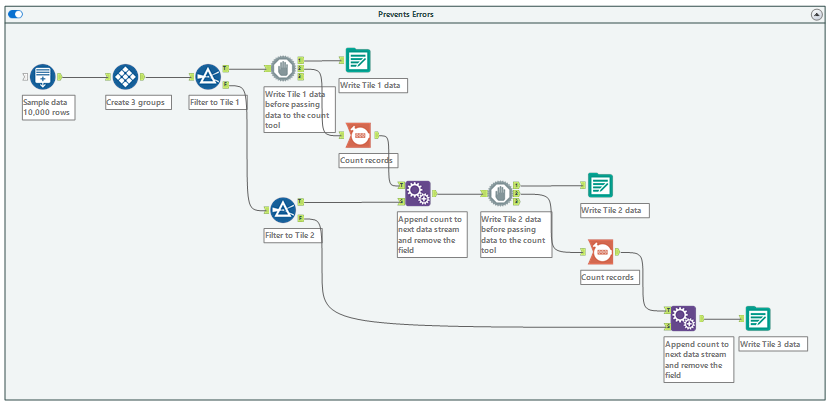Select the Write Tile 2 data output tool
Image resolution: width=830 pixels, height=407 pixels.
(x=600, y=186)
